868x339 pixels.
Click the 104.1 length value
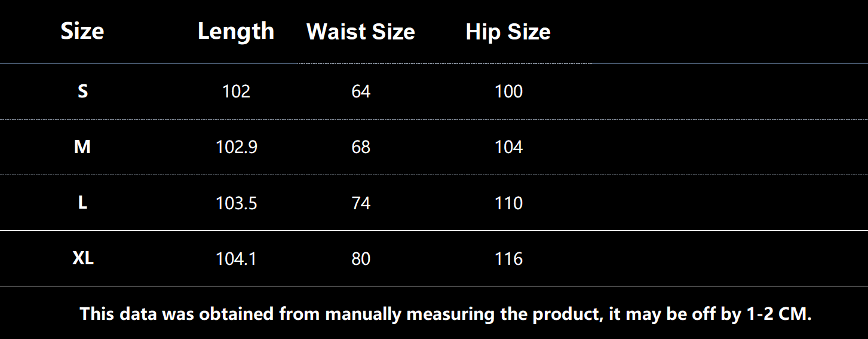(236, 259)
